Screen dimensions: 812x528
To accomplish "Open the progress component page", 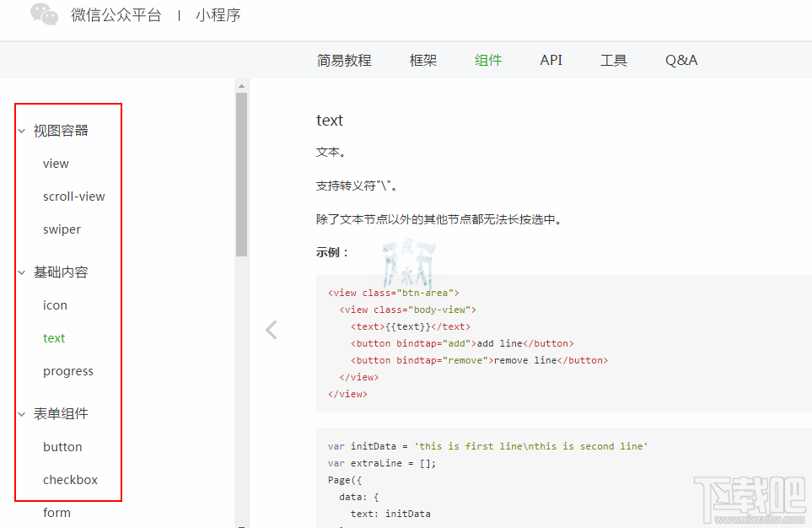I will pyautogui.click(x=68, y=371).
